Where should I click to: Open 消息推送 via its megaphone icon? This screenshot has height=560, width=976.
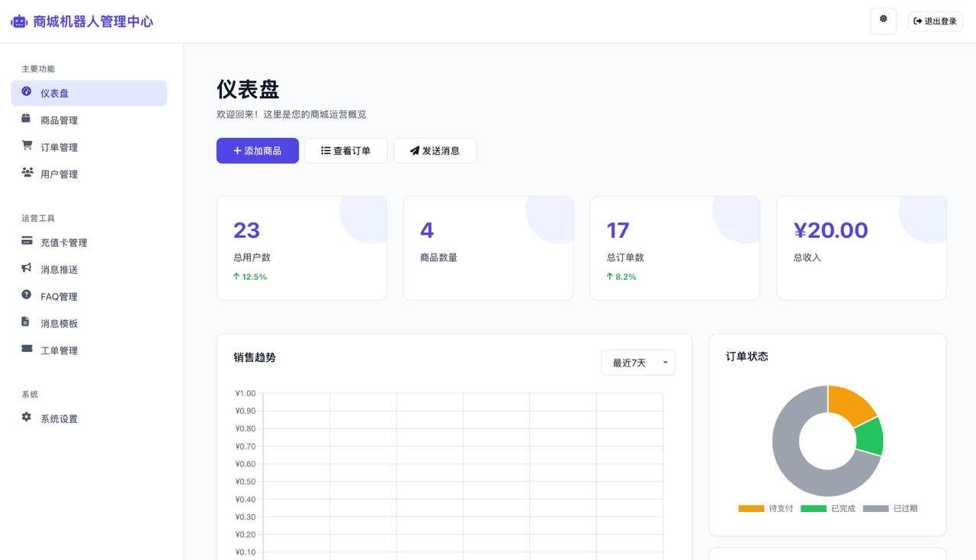26,269
